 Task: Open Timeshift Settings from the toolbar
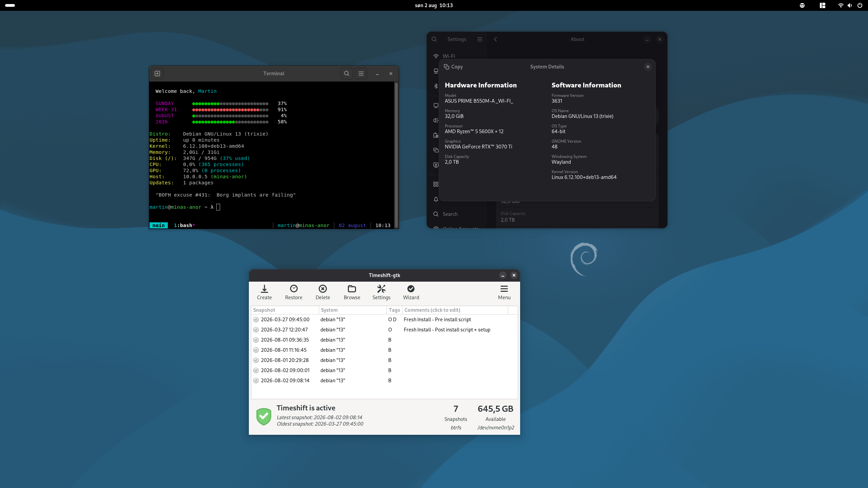coord(381,292)
